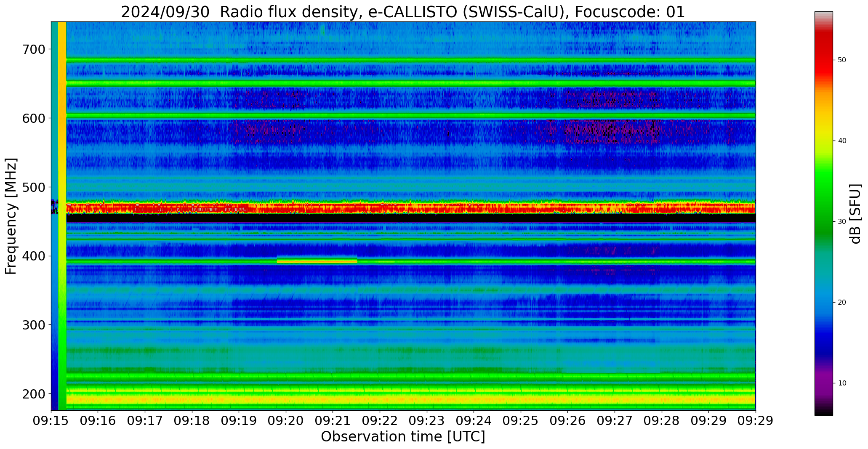The image size is (868, 449).
Task: Click the colorbar 40 tick label
Action: point(842,141)
